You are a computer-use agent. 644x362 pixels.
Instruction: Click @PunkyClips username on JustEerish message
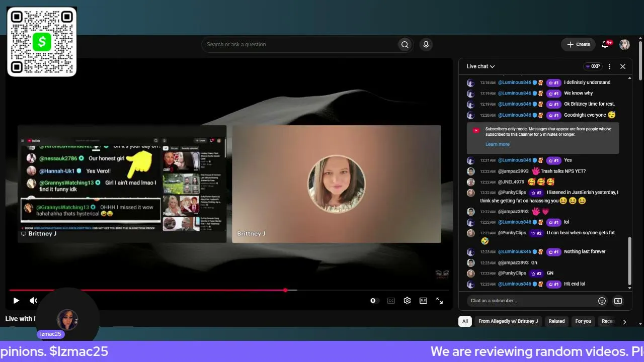(x=512, y=193)
